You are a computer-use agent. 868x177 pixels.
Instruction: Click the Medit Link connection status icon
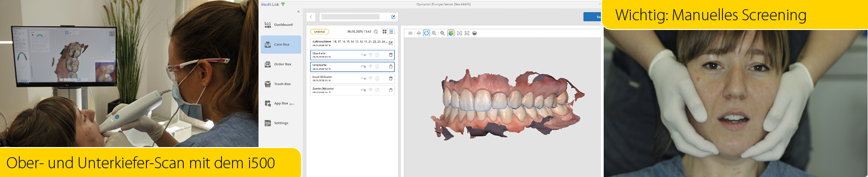283,4
